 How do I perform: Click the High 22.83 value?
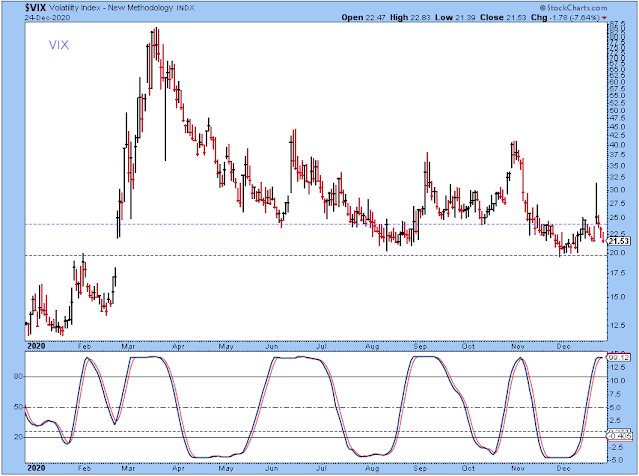[x=410, y=18]
